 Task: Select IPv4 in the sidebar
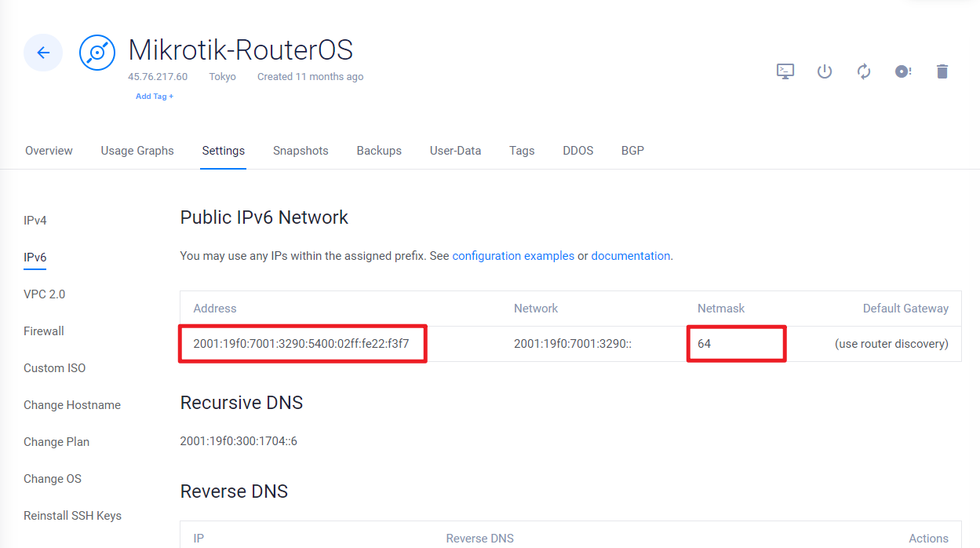[x=35, y=220]
